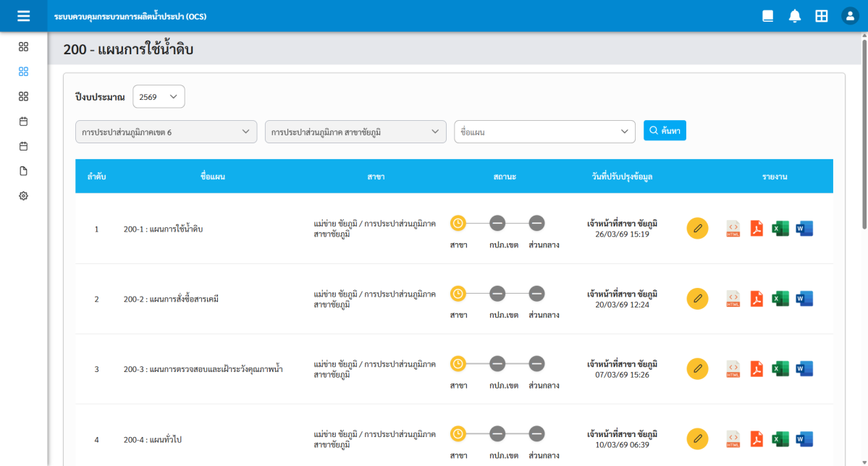Click สถานะ column header
Image resolution: width=868 pixels, height=466 pixels.
coord(505,177)
